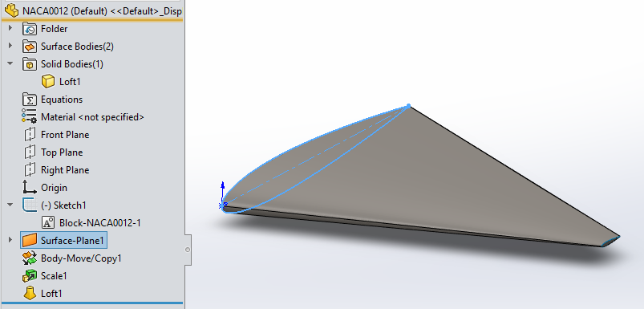Collapse the Solid Bodies(1) node

(10, 64)
